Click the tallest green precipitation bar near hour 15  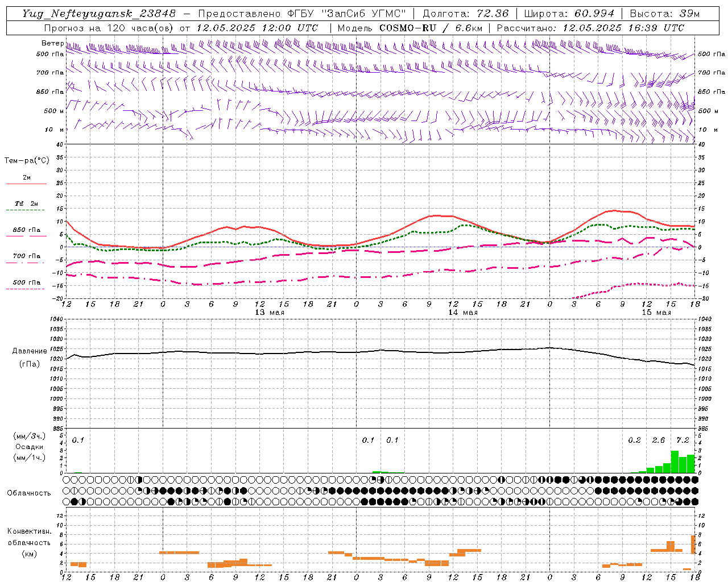point(675,462)
